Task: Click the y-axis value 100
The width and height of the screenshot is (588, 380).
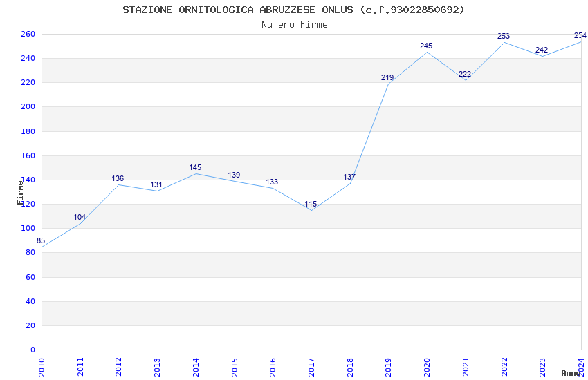Action: pos(28,229)
